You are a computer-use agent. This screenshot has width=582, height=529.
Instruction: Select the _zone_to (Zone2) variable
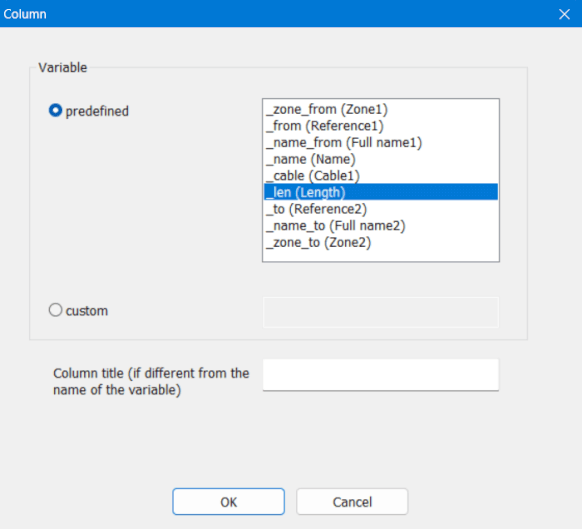click(381, 242)
